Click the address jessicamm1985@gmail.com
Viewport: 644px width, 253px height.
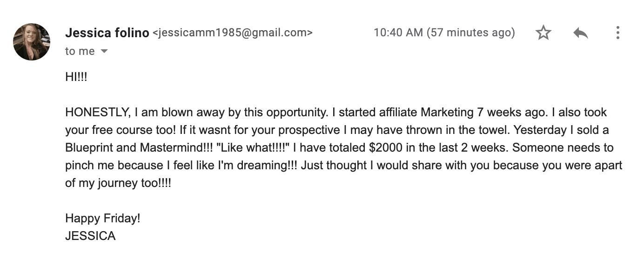coord(233,33)
